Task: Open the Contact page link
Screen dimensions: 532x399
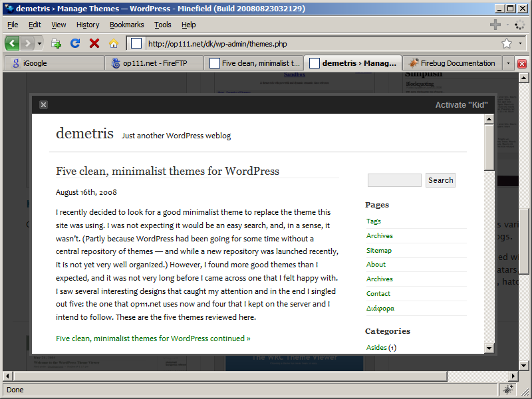Action: [x=378, y=294]
